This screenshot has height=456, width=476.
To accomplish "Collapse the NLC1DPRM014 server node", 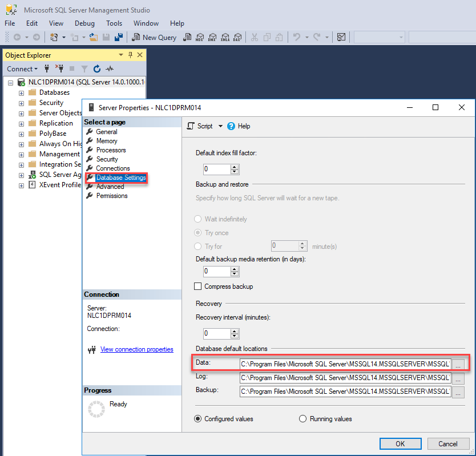I will [11, 83].
